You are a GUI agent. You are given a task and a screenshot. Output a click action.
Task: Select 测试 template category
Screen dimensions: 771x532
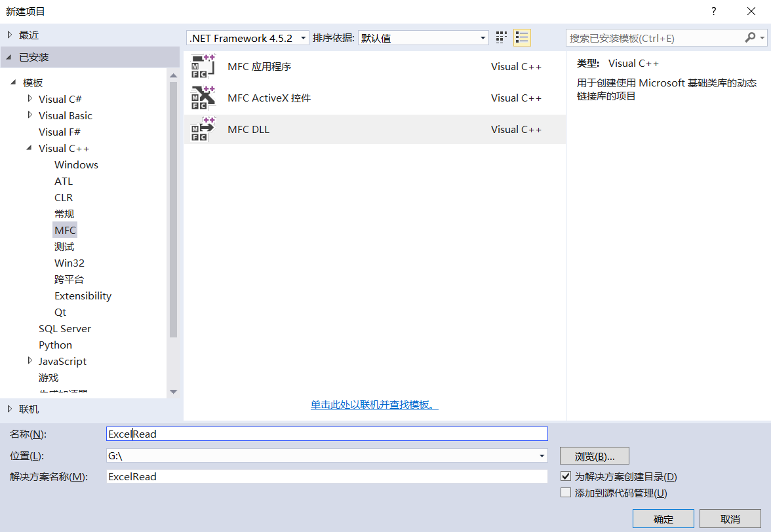[x=64, y=246]
